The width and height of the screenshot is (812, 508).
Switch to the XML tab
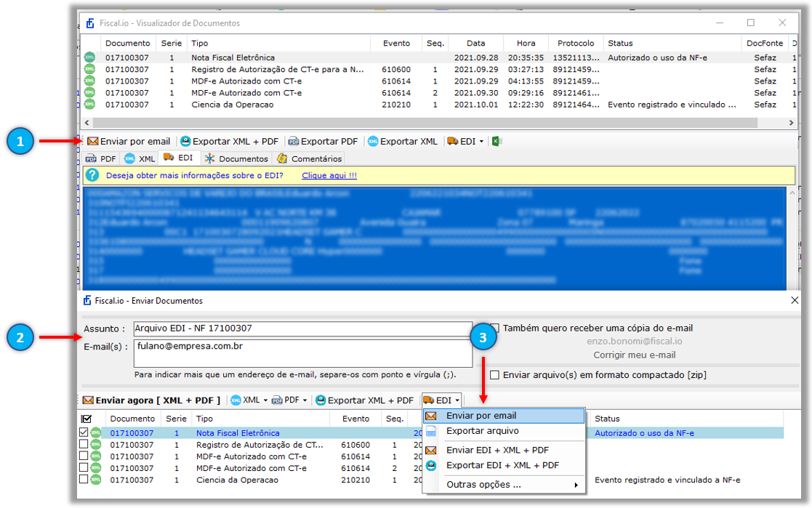click(140, 158)
